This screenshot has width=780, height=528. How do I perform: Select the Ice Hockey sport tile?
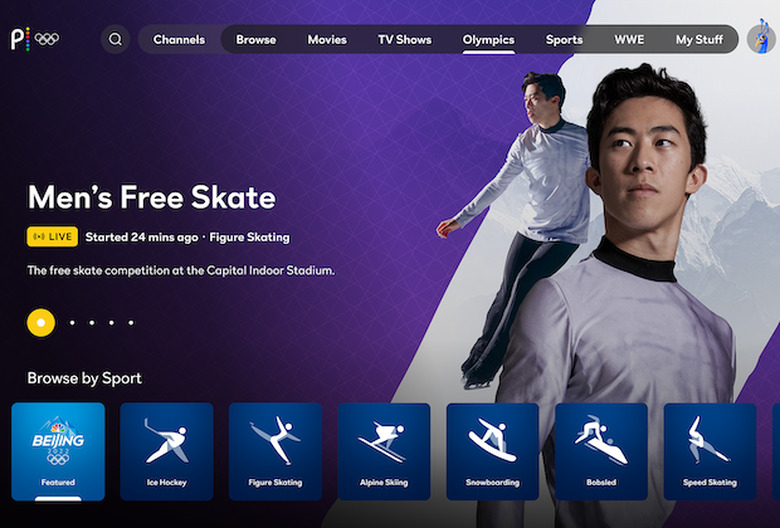pyautogui.click(x=167, y=451)
